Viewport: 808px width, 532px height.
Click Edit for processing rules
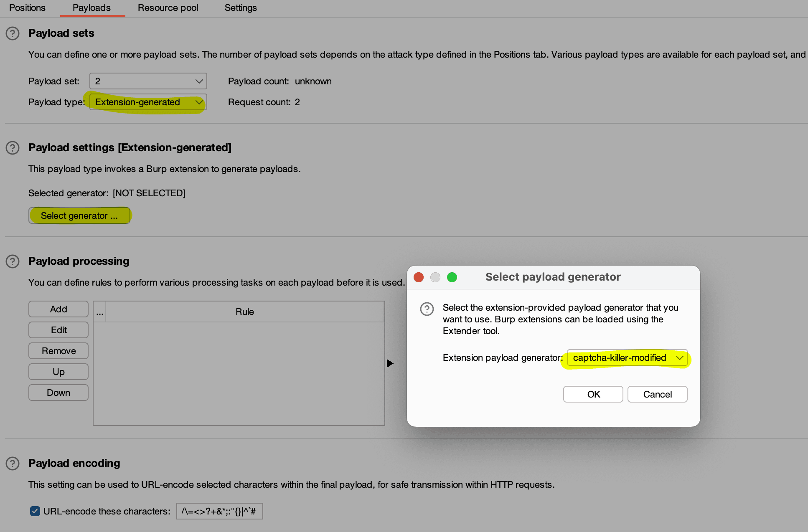coord(58,330)
